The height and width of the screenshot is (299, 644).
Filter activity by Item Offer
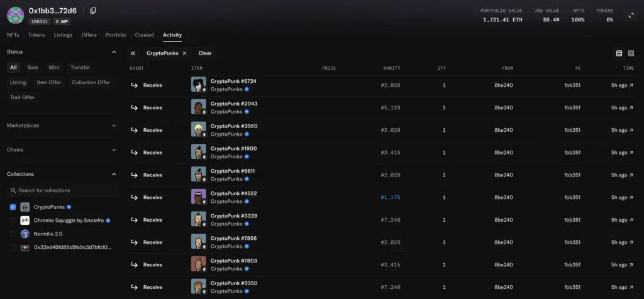[49, 82]
